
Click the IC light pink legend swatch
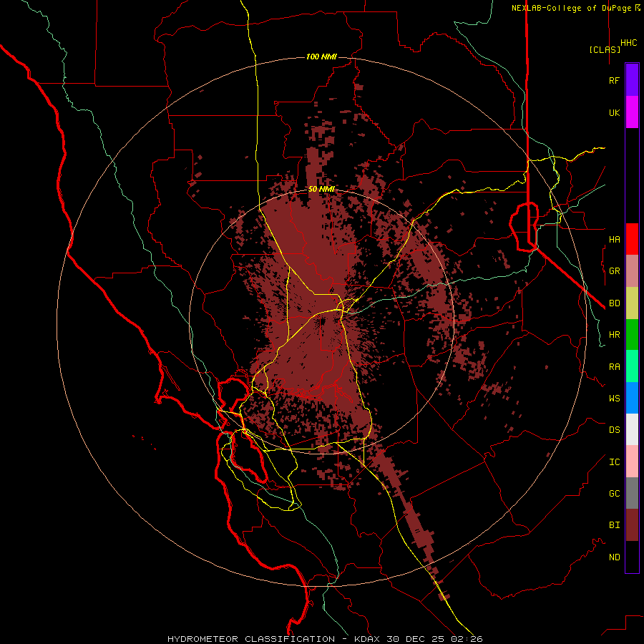(632, 462)
